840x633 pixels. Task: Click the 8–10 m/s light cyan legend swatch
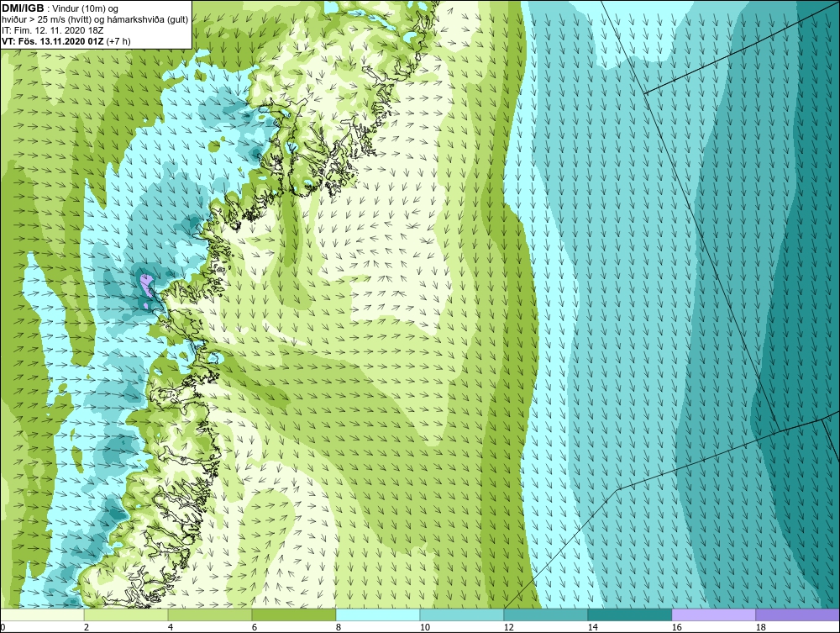click(x=378, y=615)
